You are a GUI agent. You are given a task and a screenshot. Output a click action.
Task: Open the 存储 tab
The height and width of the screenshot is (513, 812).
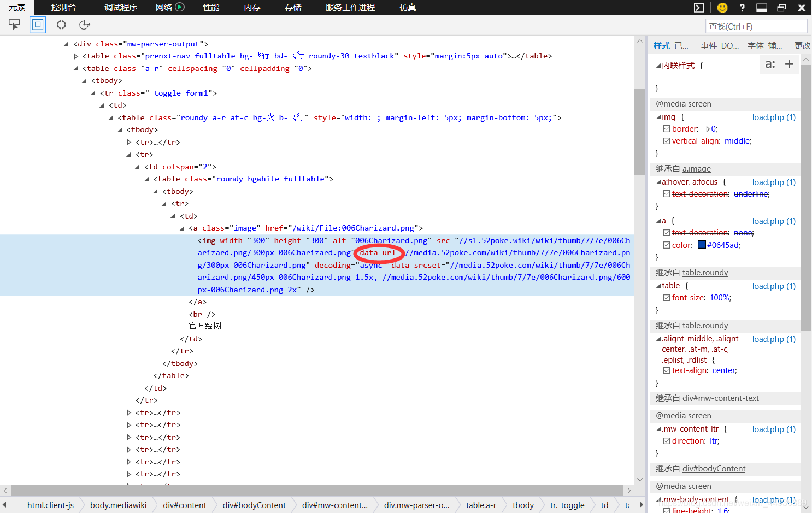point(293,8)
